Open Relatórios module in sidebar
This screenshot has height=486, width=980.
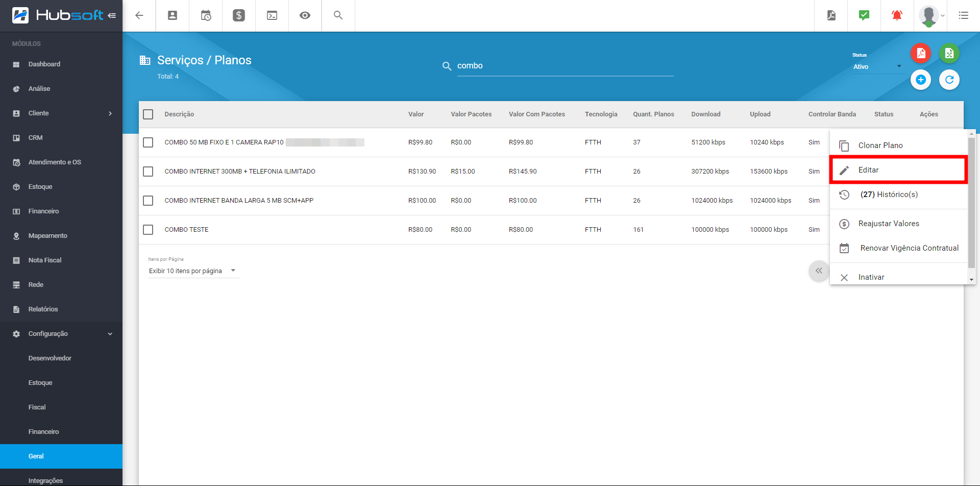coord(61,309)
